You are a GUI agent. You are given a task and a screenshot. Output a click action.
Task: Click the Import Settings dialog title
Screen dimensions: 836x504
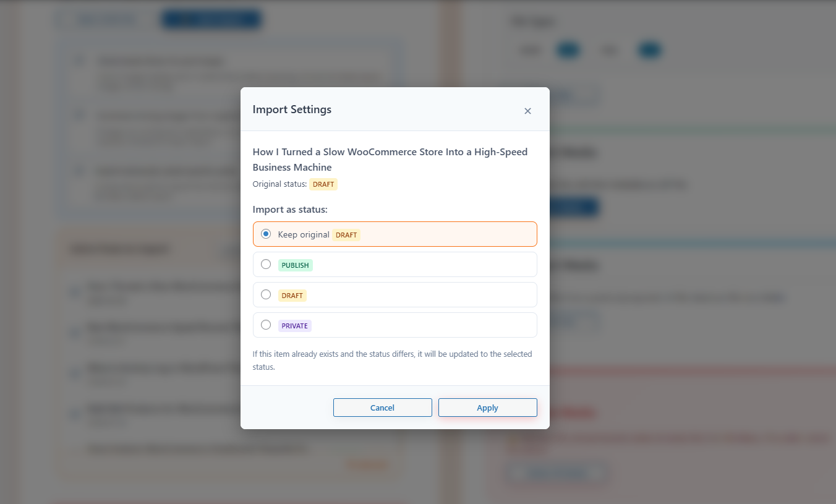pyautogui.click(x=292, y=109)
